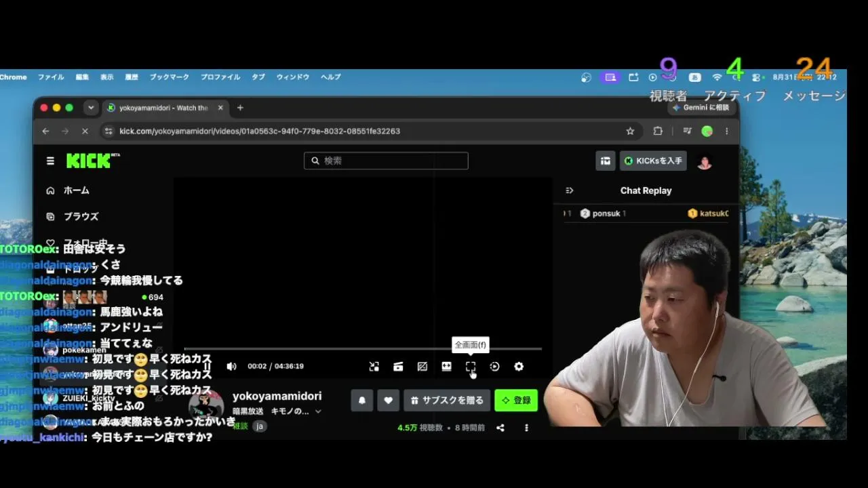Open the Chrome profile avatar
868x488 pixels.
tap(707, 131)
